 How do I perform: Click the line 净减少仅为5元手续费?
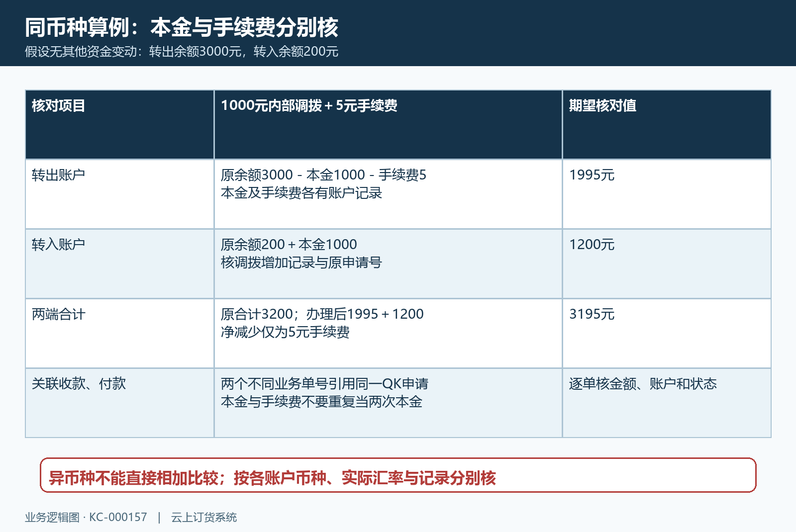click(x=285, y=332)
